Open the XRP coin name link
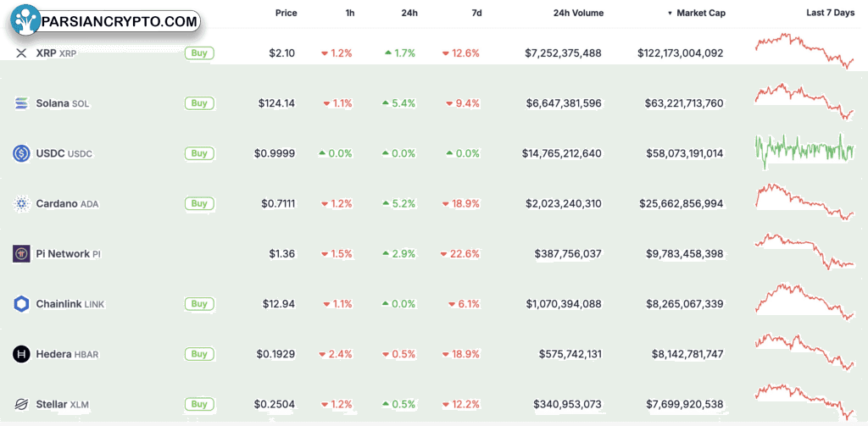This screenshot has width=868, height=426. pos(56,53)
